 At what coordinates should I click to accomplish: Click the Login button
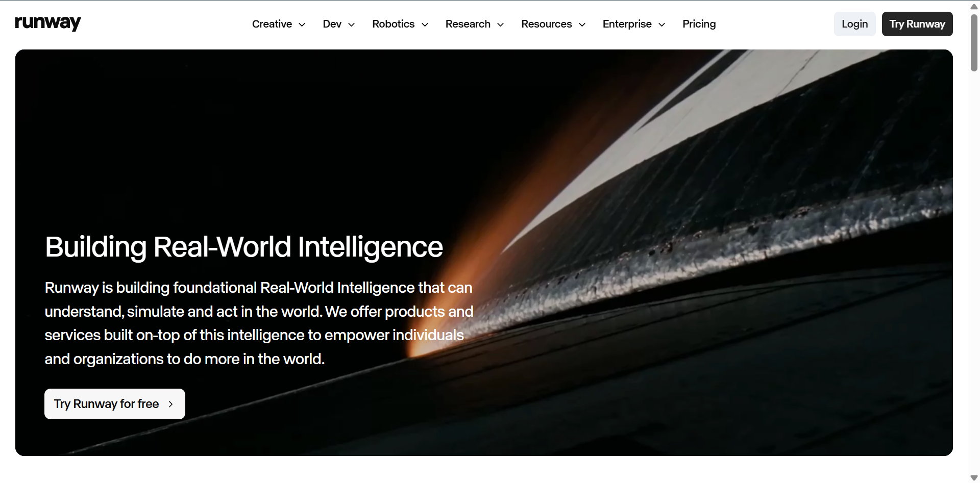(855, 24)
